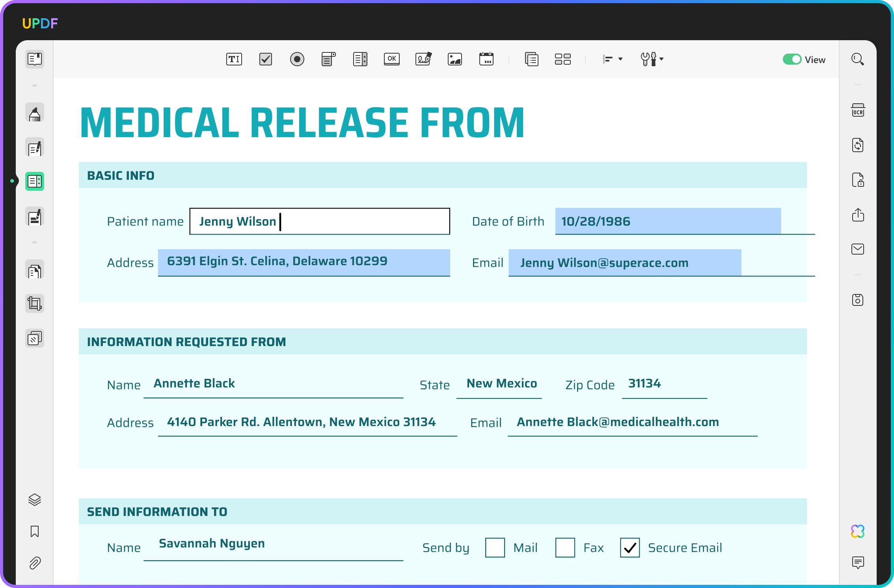Select the dropdown field tool icon
The width and height of the screenshot is (894, 588).
(x=328, y=59)
